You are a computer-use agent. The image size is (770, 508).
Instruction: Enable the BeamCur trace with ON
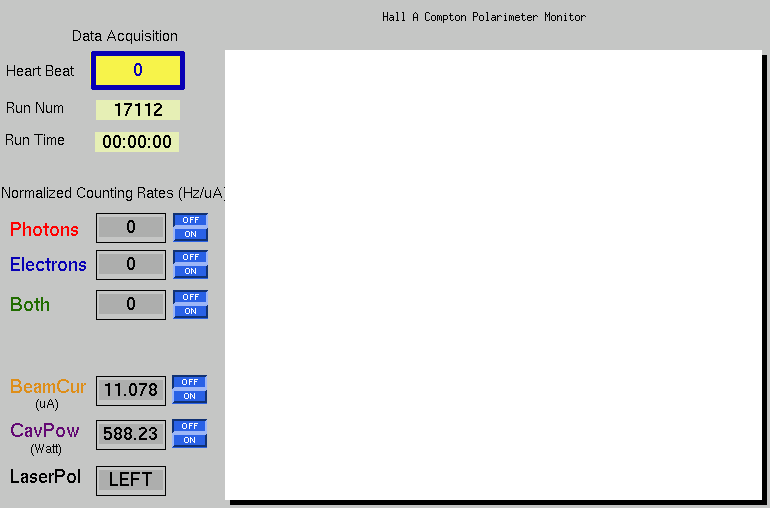click(x=190, y=396)
